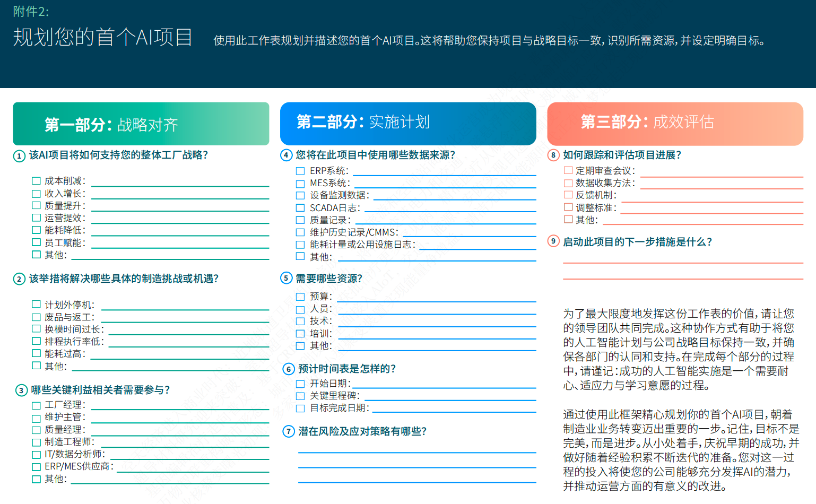Select the 换模时间过长 checkbox
The height and width of the screenshot is (504, 816).
click(x=36, y=328)
